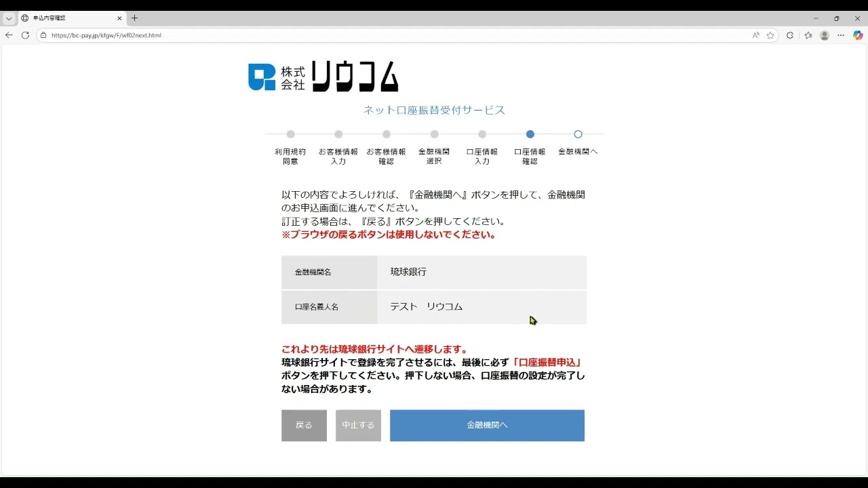This screenshot has height=488, width=868.
Task: Click the red ブラウザの戻るボタン warning text
Action: pyautogui.click(x=389, y=235)
